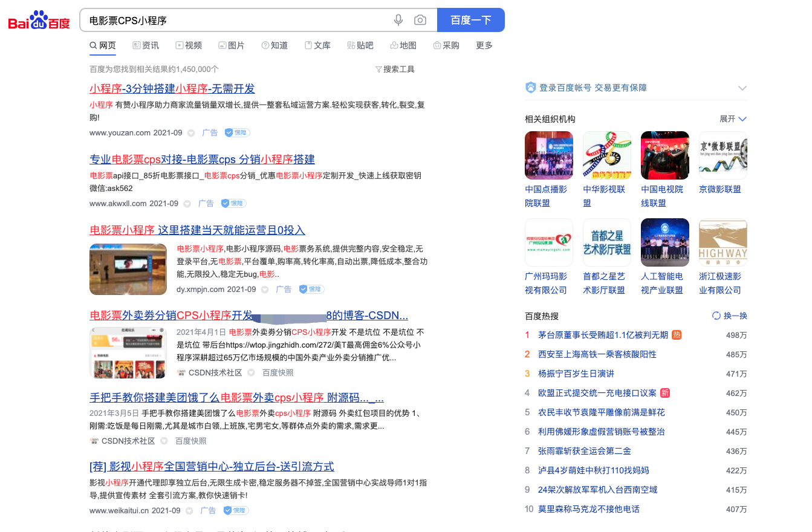Open 广州玛玛影视有限公司 image
The height and width of the screenshot is (532, 812).
click(x=549, y=242)
